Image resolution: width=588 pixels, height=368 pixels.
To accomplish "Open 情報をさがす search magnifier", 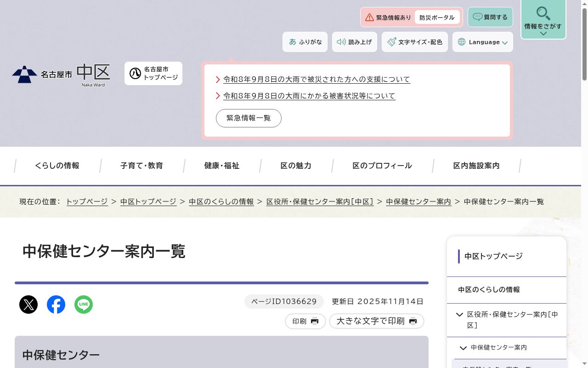I will 543,19.
